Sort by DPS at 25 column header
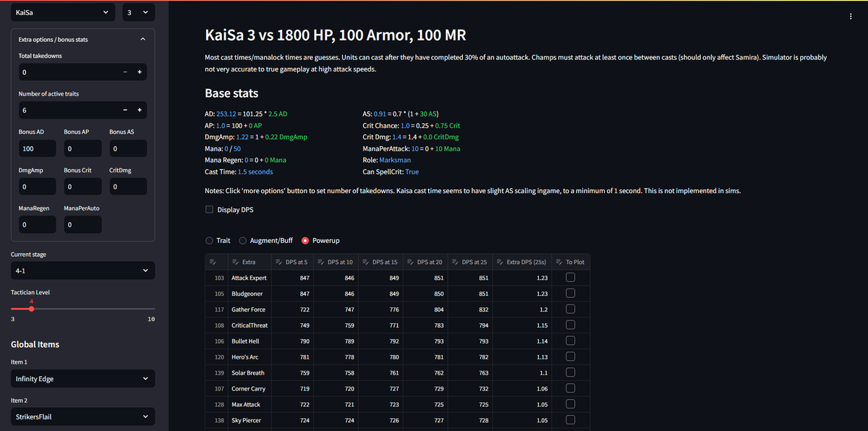The width and height of the screenshot is (868, 431). pos(469,262)
